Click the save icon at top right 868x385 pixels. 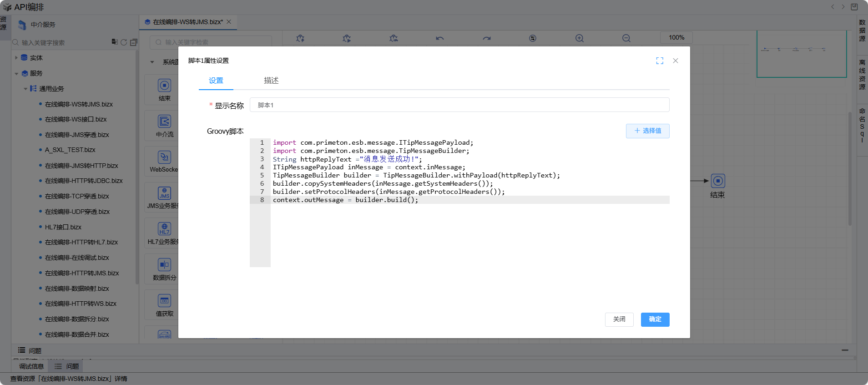pos(854,7)
